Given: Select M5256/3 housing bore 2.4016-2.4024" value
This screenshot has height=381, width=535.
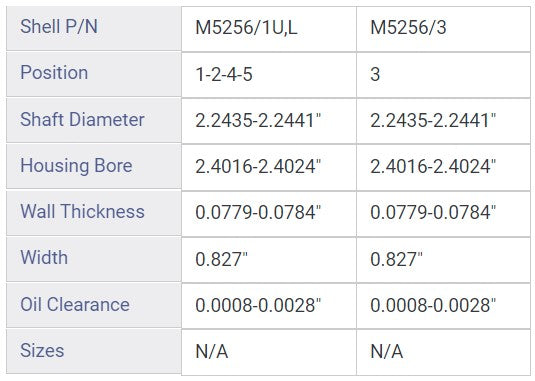Looking at the screenshot, I should click(x=444, y=167).
